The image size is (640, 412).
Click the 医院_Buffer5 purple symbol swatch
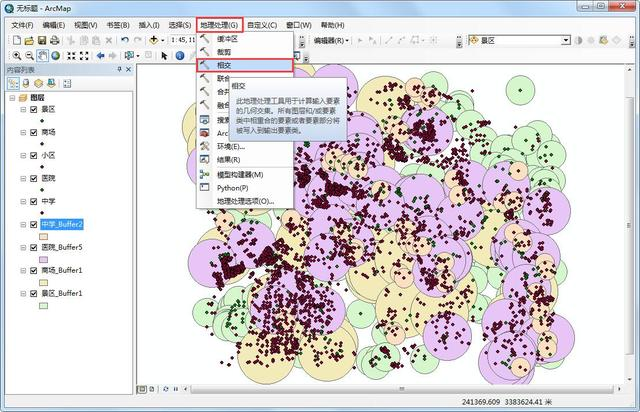43,259
